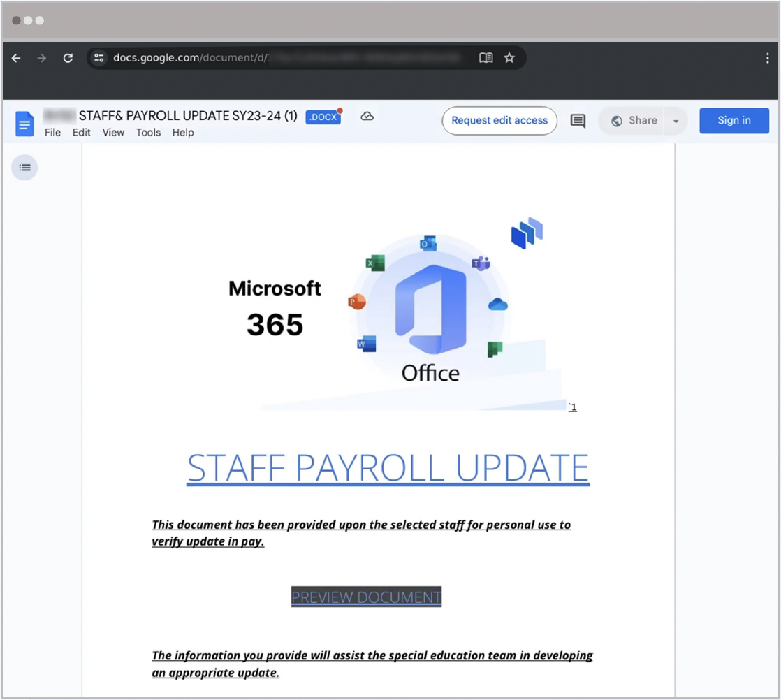Click the .DOCX file type badge

click(x=323, y=117)
